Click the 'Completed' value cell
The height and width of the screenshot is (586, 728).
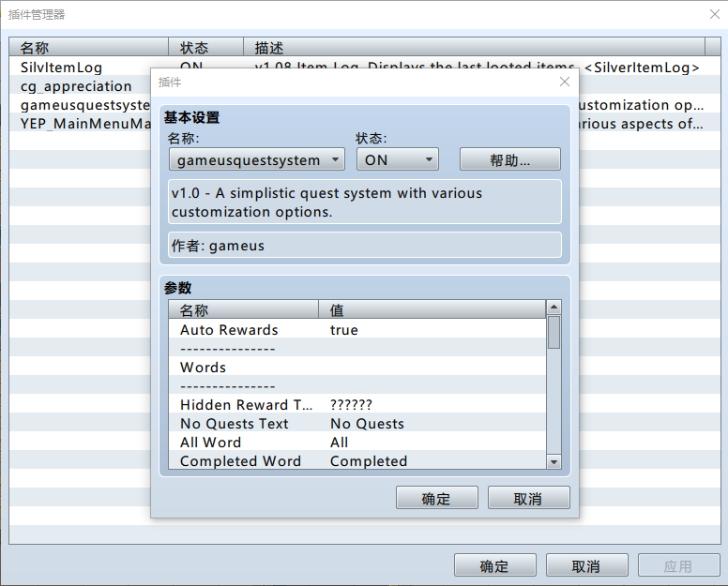pos(369,460)
